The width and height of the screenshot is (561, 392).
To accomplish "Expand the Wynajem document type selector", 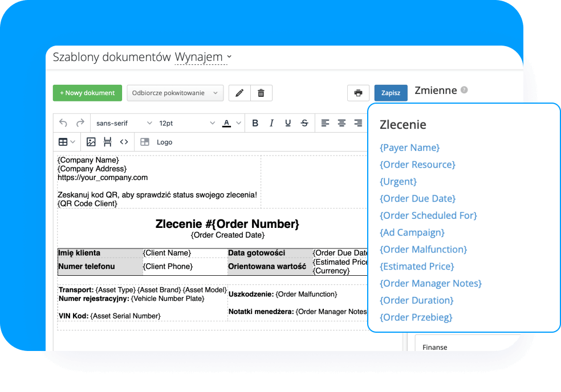I will point(202,57).
